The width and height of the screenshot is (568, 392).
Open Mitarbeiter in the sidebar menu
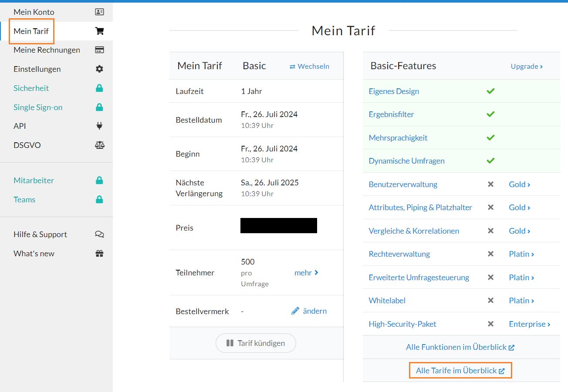[x=34, y=180]
